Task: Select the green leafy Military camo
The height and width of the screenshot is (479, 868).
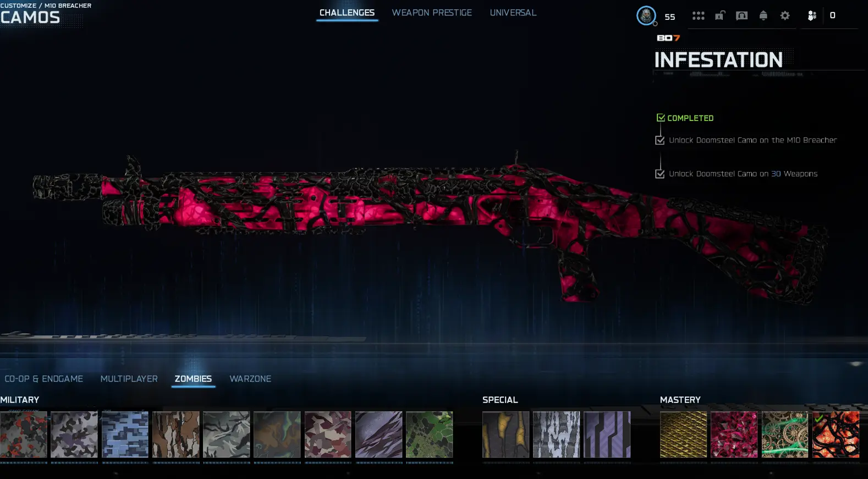Action: [430, 434]
